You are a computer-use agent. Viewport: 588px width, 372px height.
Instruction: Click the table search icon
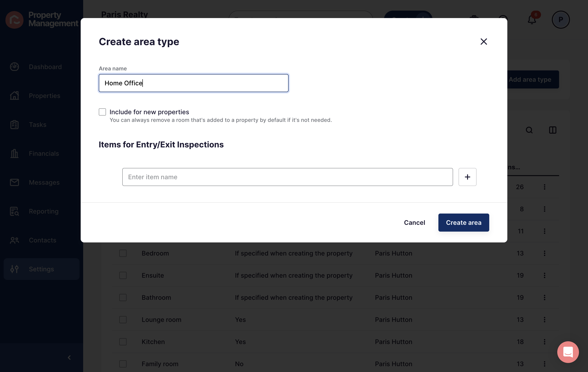(529, 130)
